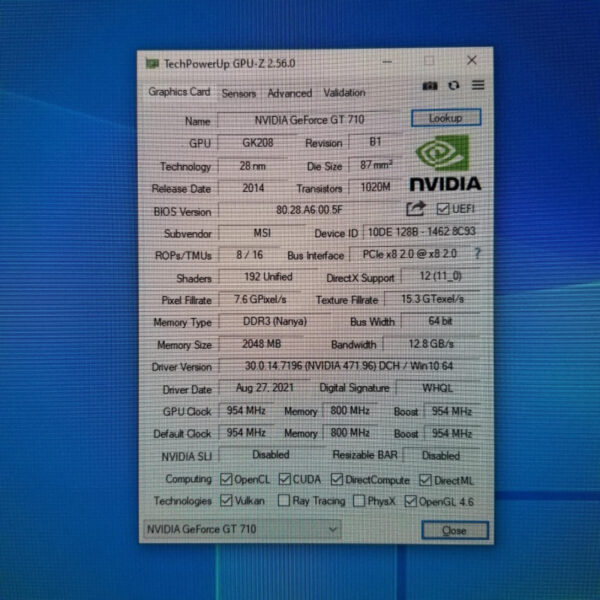
Task: Click the Transistors value 1020M
Action: (x=375, y=187)
